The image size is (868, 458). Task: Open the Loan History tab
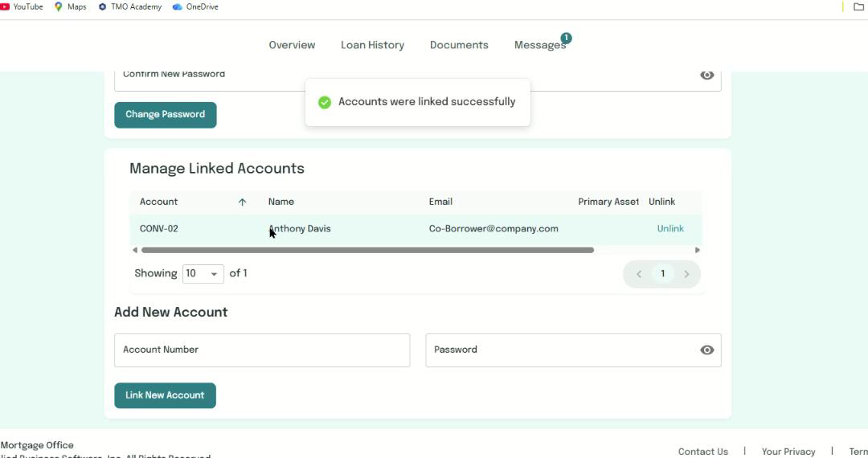coord(372,45)
